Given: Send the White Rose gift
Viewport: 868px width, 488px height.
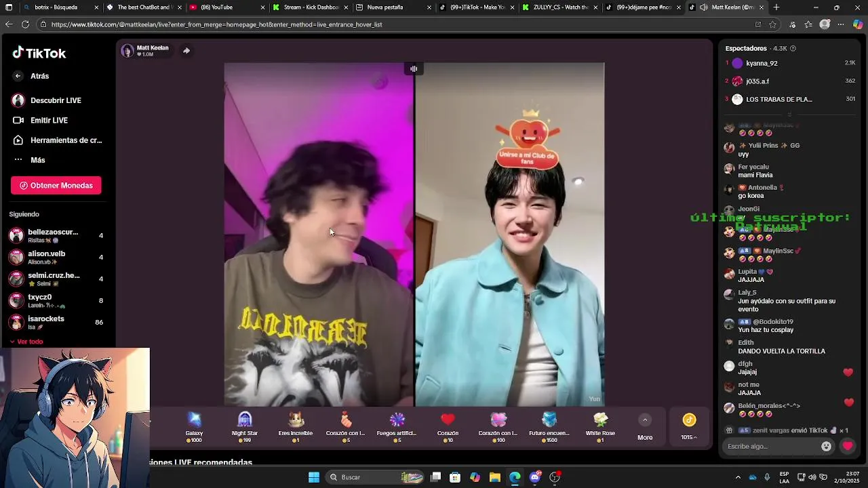Looking at the screenshot, I should coord(600,427).
